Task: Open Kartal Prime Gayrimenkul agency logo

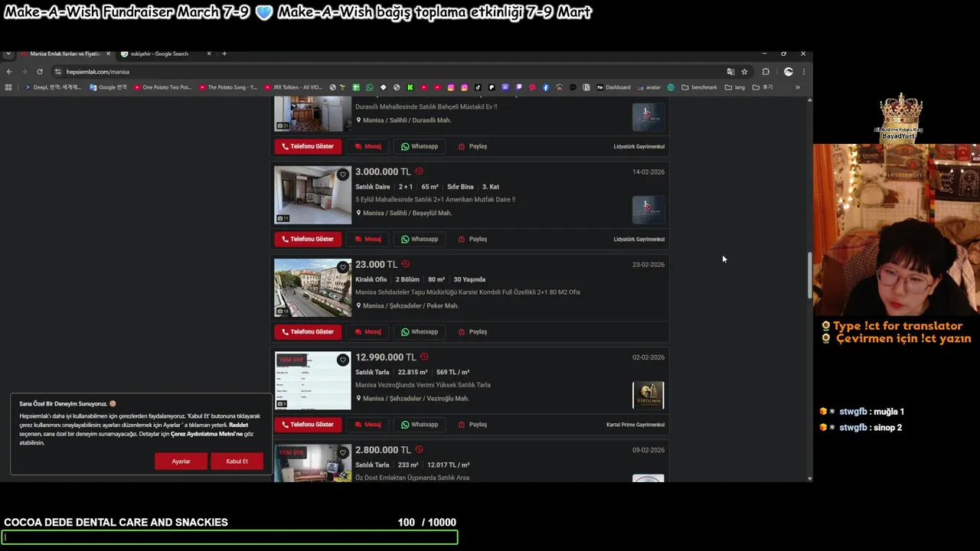Action: click(648, 396)
